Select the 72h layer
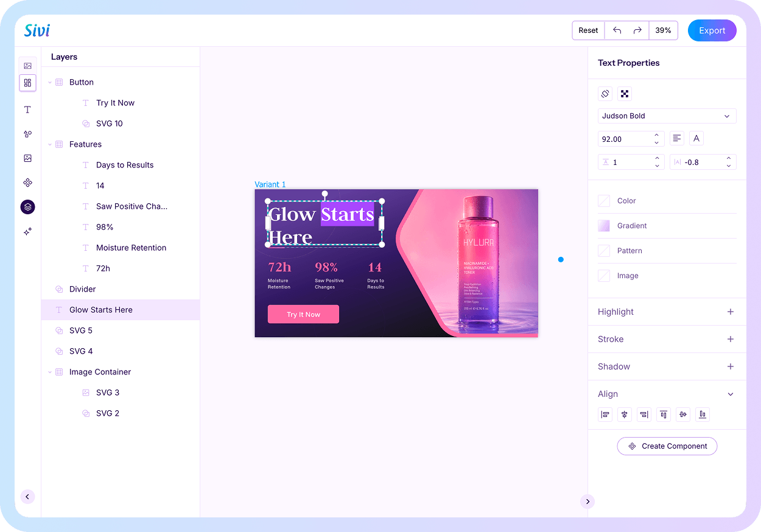 [x=121, y=268]
